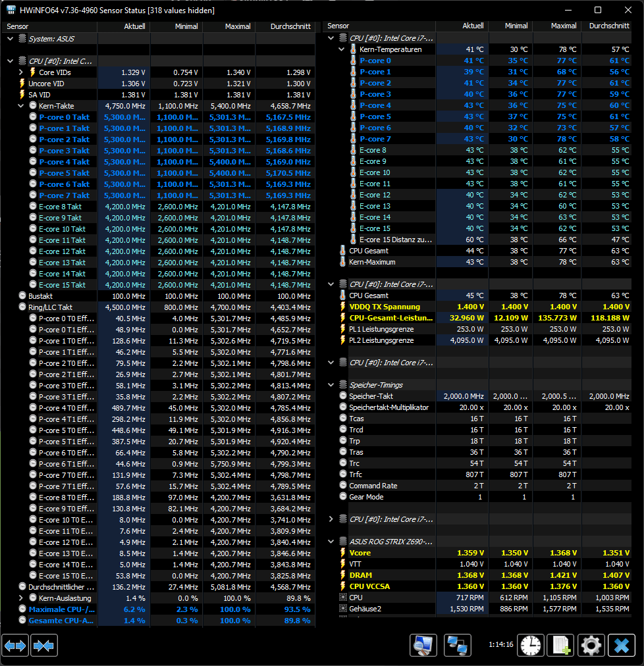Select the Gear Mode row

click(x=478, y=496)
